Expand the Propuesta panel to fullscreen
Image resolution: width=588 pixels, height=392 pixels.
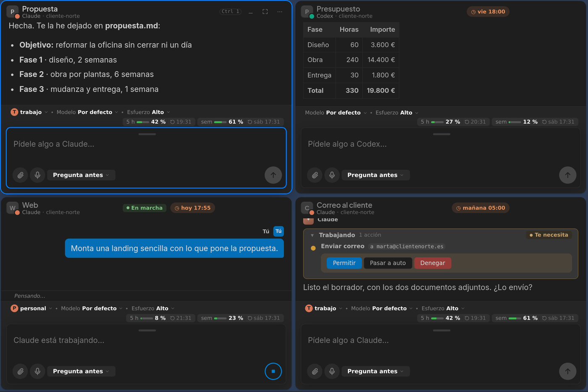point(265,12)
